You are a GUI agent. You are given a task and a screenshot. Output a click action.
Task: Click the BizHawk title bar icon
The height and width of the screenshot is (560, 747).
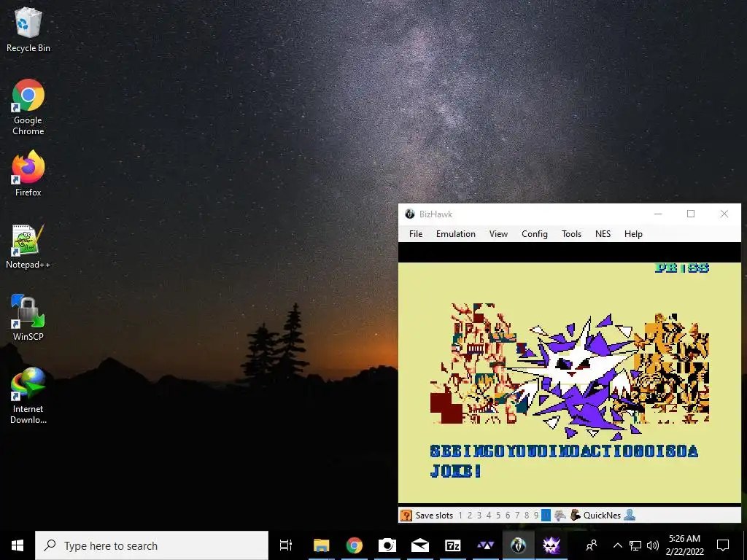tap(410, 214)
